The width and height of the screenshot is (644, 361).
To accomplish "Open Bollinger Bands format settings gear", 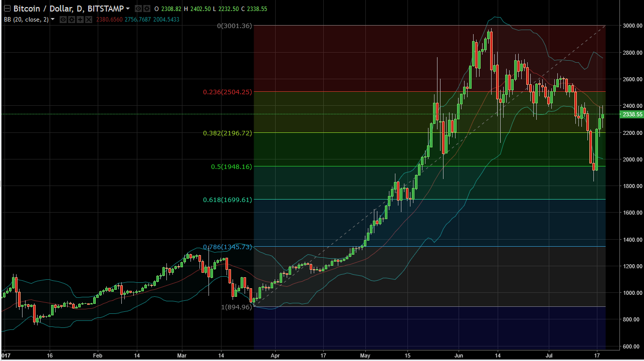I will pyautogui.click(x=72, y=20).
